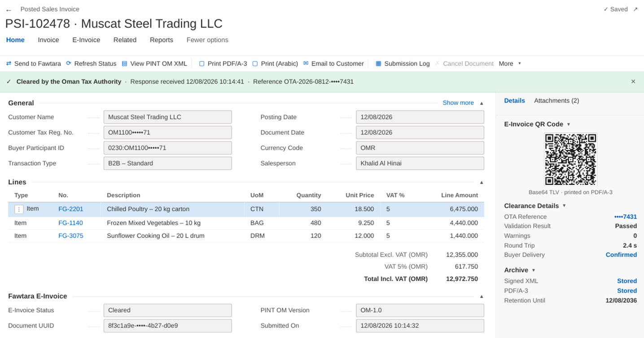Click the Print PDF/A-3 icon
This screenshot has width=644, height=338.
coord(202,63)
